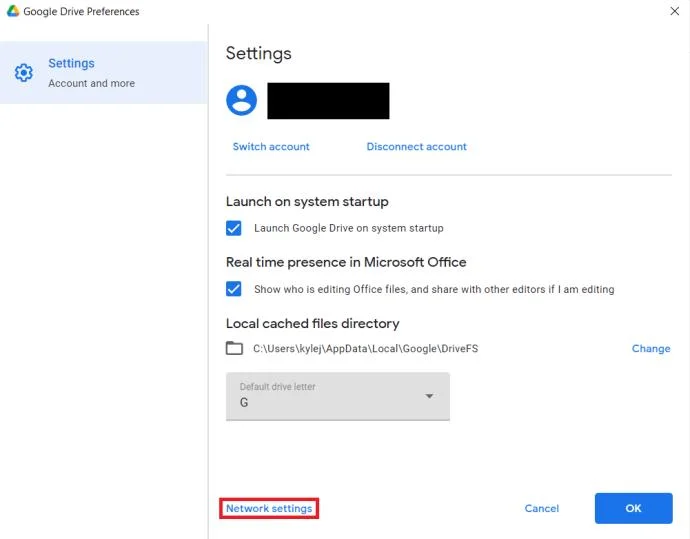Click Real time presence in Microsoft Office heading
The image size is (690, 539).
(346, 262)
